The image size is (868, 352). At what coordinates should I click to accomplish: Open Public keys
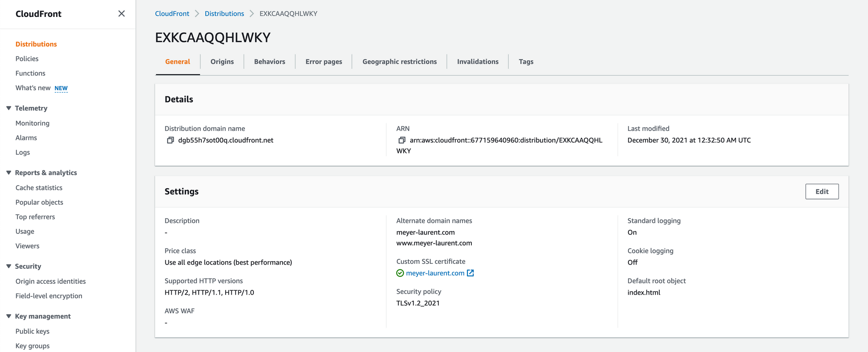33,331
